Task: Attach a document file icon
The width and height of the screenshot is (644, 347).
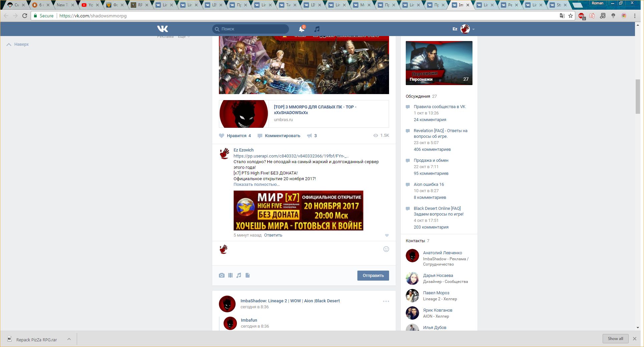Action: pos(248,276)
